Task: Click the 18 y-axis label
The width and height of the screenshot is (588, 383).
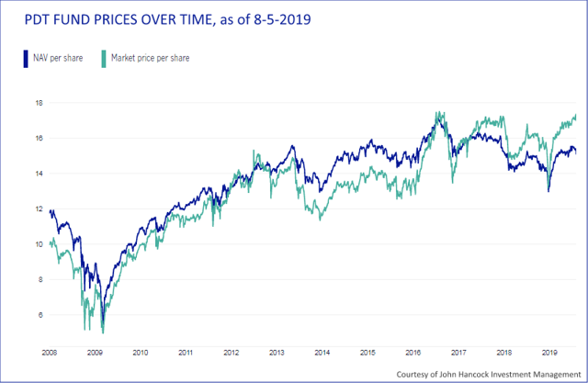Action: coord(39,103)
